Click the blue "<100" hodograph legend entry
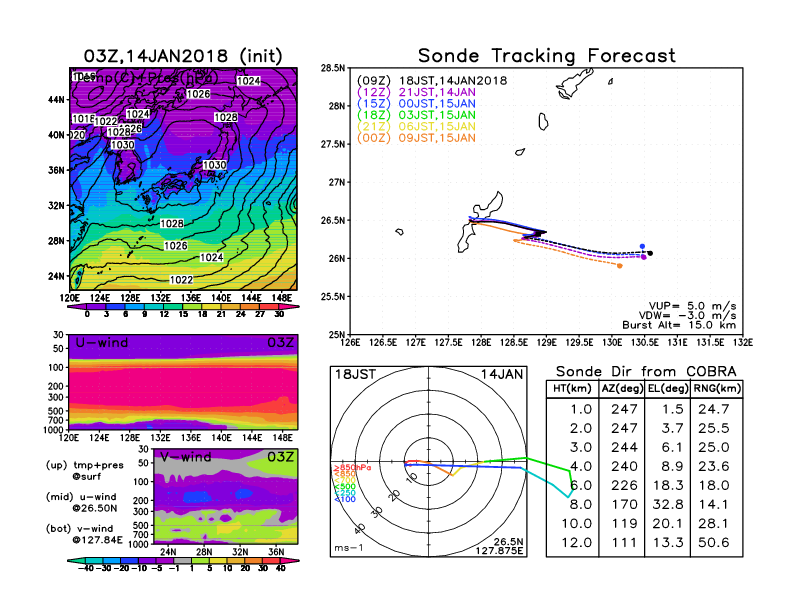Image resolution: width=792 pixels, height=612 pixels. 344,499
